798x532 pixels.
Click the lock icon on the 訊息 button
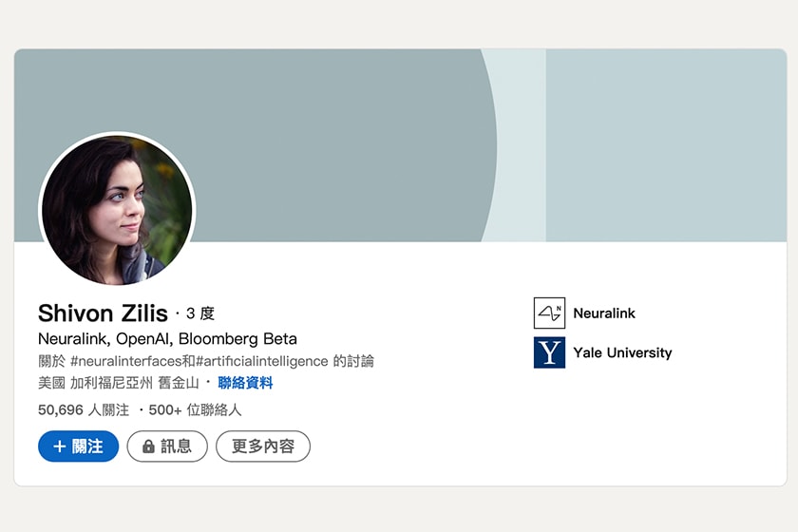click(x=148, y=446)
